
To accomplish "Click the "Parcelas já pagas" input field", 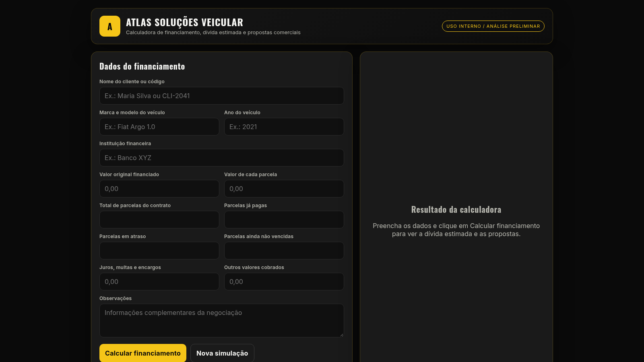I will click(284, 220).
